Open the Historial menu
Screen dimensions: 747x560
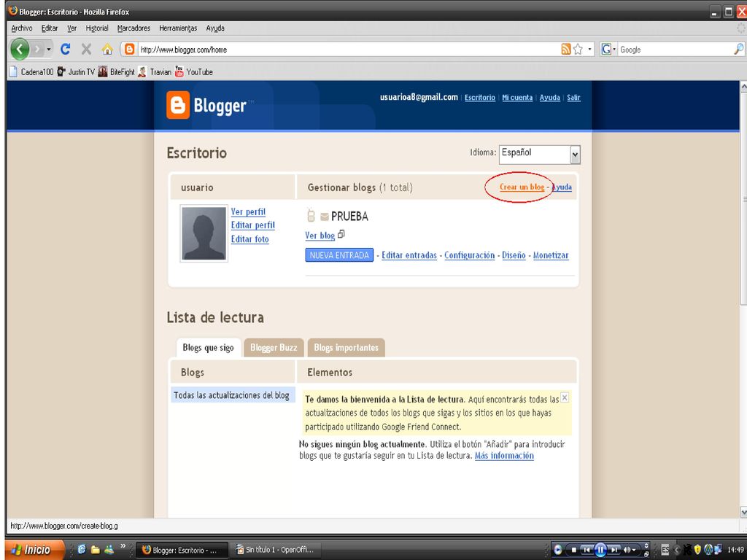tap(97, 28)
